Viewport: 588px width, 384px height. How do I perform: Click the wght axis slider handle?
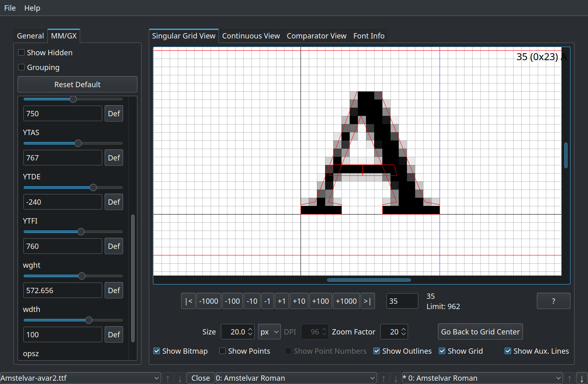tap(82, 276)
